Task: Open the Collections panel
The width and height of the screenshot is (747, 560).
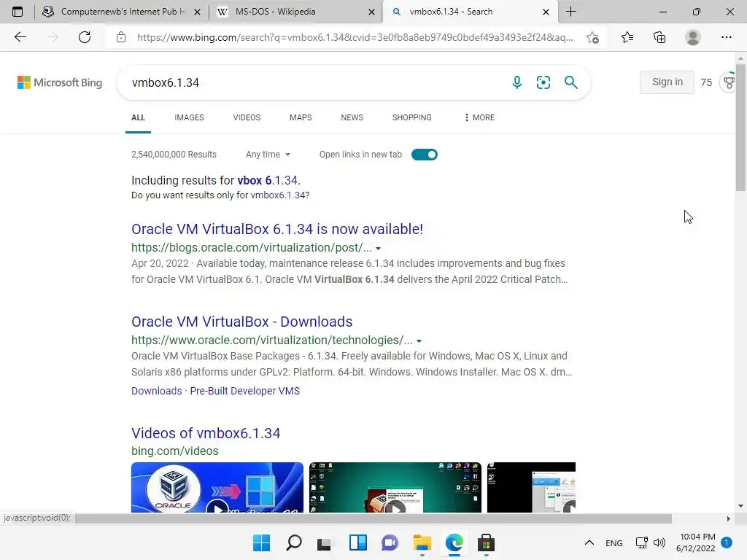Action: [x=659, y=37]
